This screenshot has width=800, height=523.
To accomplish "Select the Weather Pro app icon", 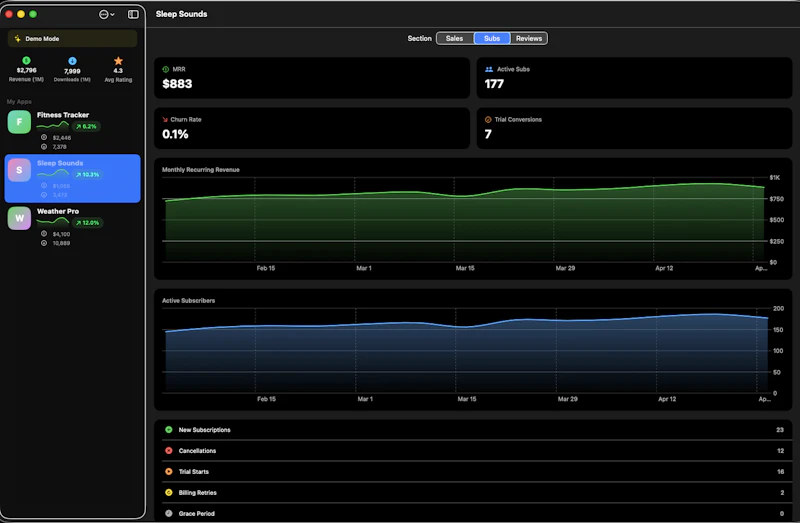I will (19, 218).
